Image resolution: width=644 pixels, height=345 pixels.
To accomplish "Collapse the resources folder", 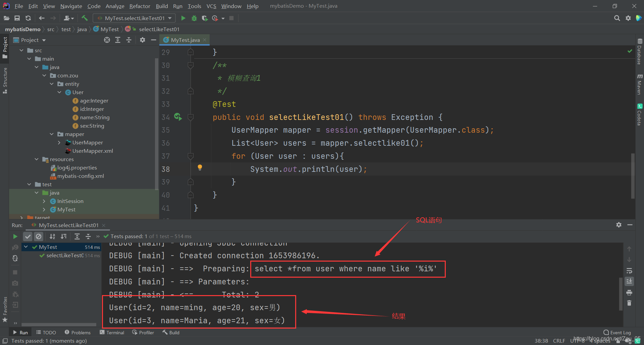I will click(x=37, y=159).
